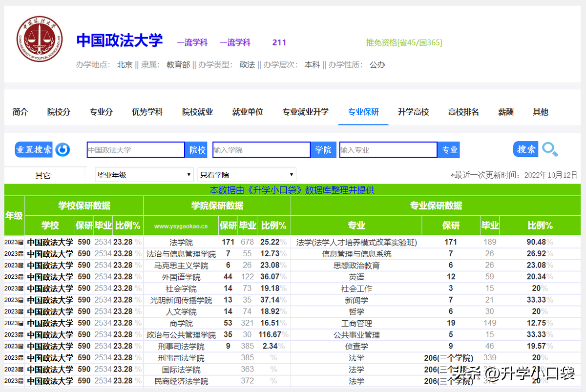
Task: Click the 输入专业 text field
Action: coord(388,150)
